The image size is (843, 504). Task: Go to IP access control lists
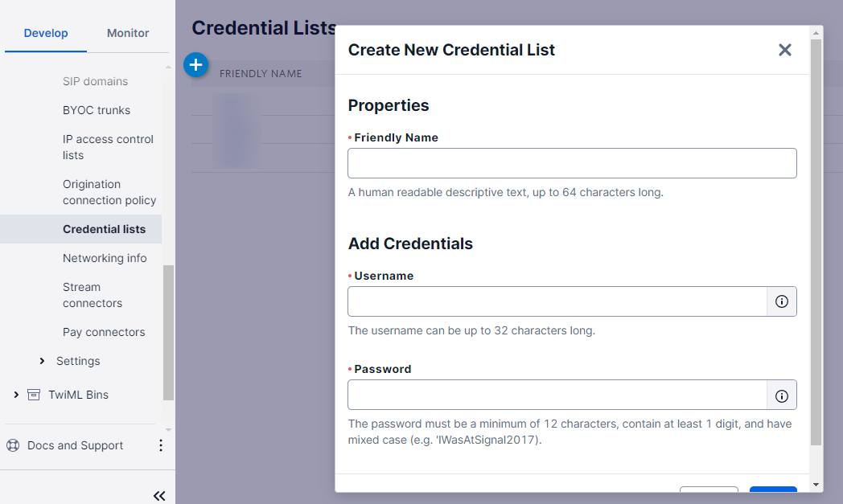[108, 147]
